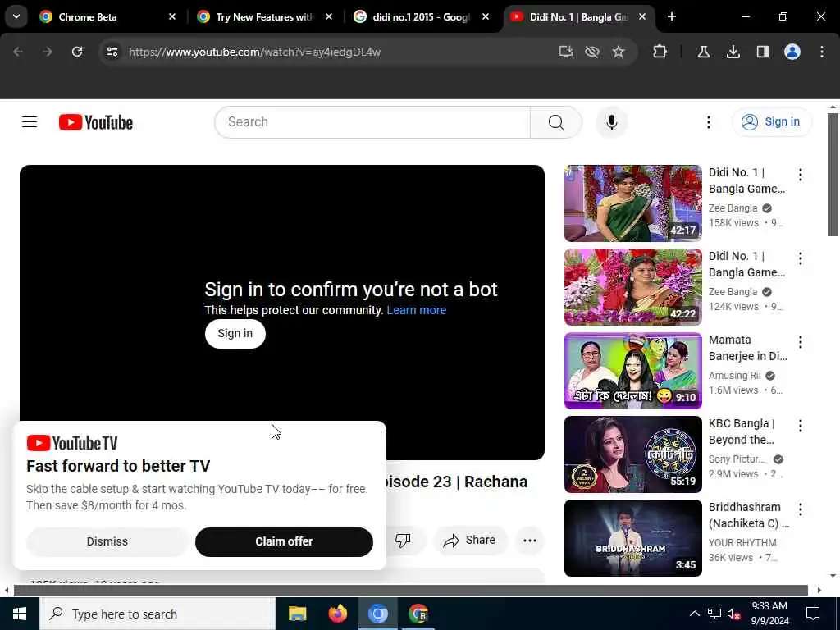Click the YouTube Search field
This screenshot has height=630, width=840.
[372, 122]
